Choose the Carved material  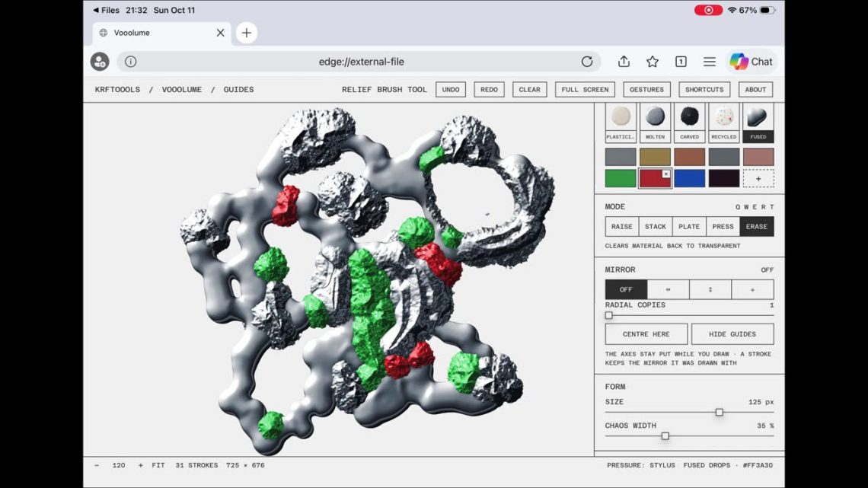[689, 123]
